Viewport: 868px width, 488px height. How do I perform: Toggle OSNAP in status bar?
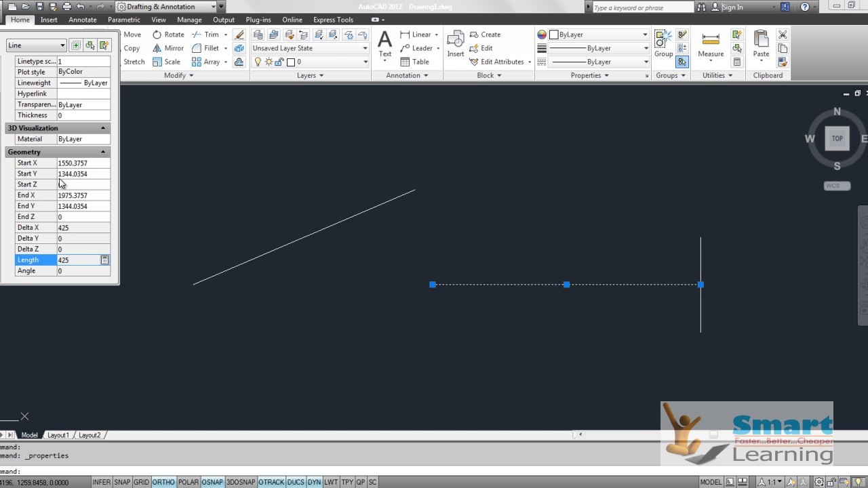pos(212,482)
